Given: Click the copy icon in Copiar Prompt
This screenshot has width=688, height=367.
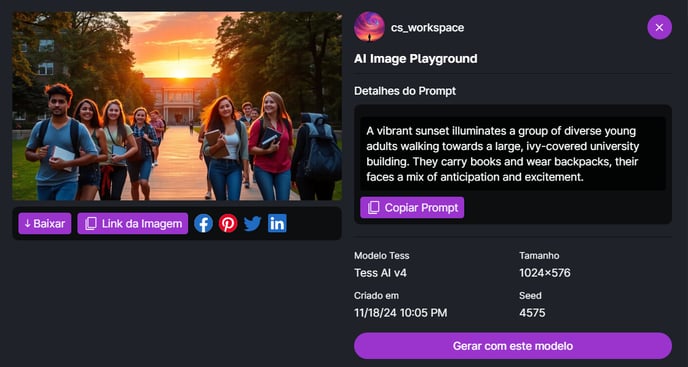Looking at the screenshot, I should pyautogui.click(x=373, y=208).
